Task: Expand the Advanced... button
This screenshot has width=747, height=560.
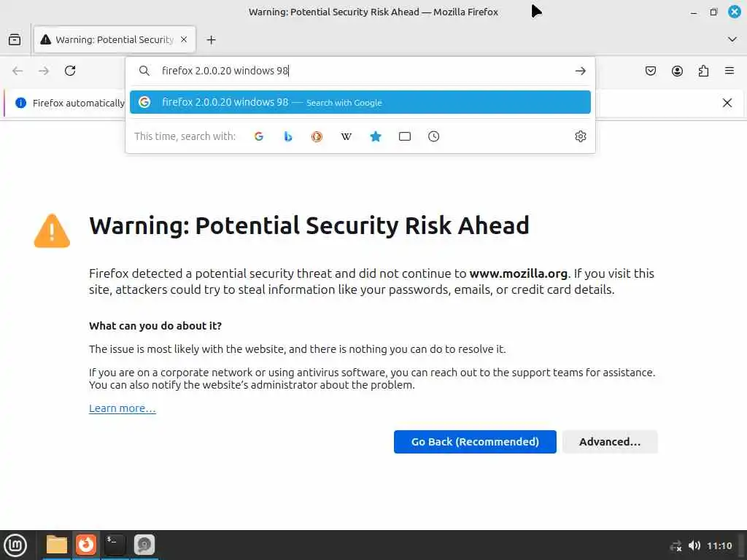Action: point(610,442)
